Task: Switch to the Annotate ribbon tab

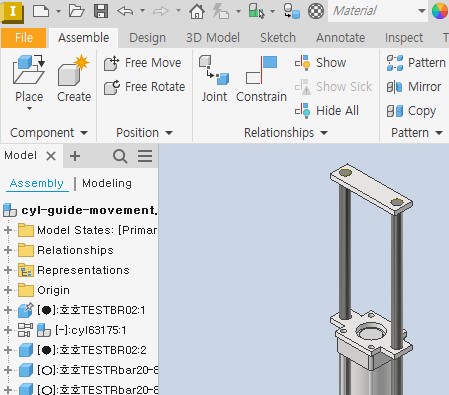Action: pyautogui.click(x=340, y=38)
